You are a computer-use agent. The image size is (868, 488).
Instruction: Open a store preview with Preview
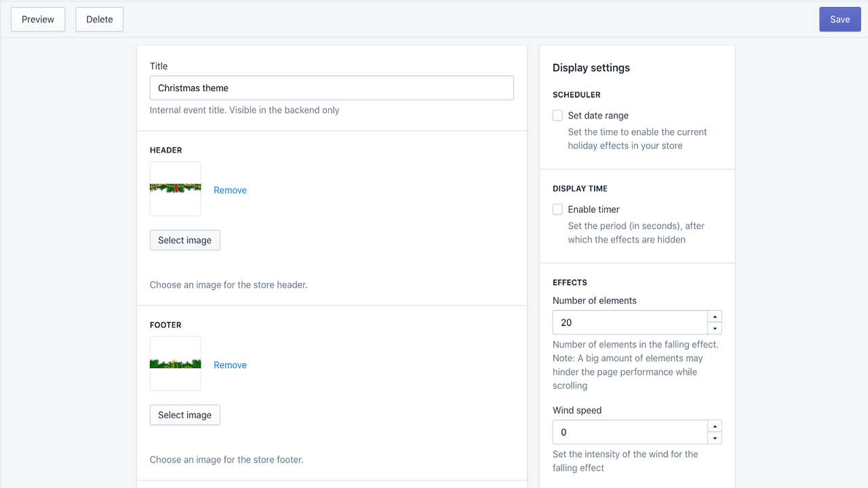pyautogui.click(x=37, y=19)
